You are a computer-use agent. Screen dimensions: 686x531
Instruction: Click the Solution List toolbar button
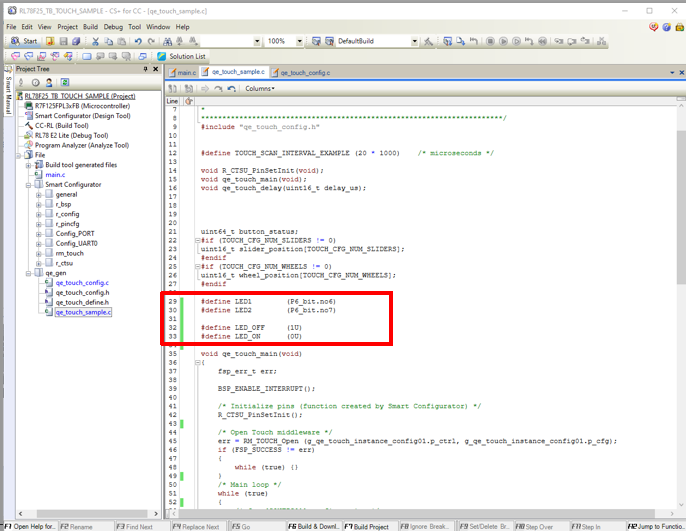tap(181, 57)
